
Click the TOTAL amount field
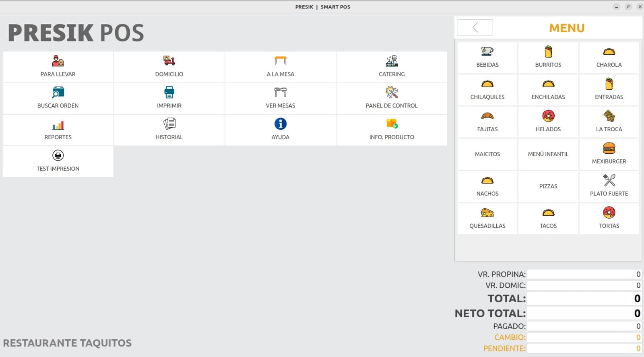(584, 298)
